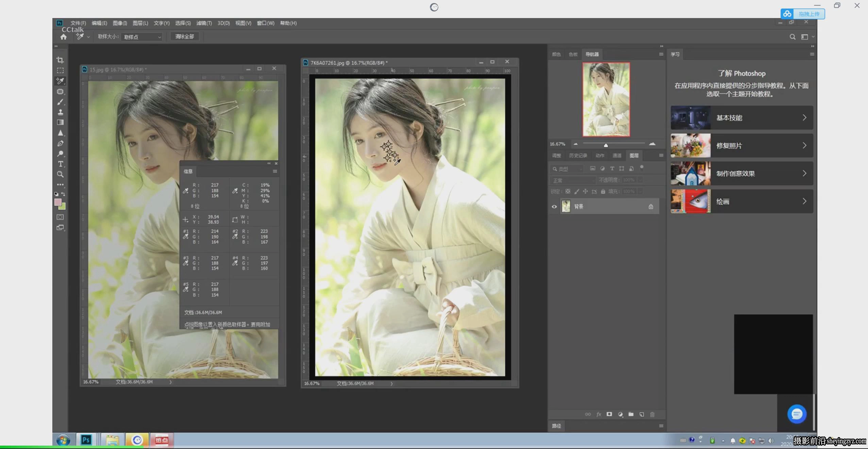Toggle lock transparent pixels
The width and height of the screenshot is (868, 449).
coord(568,192)
